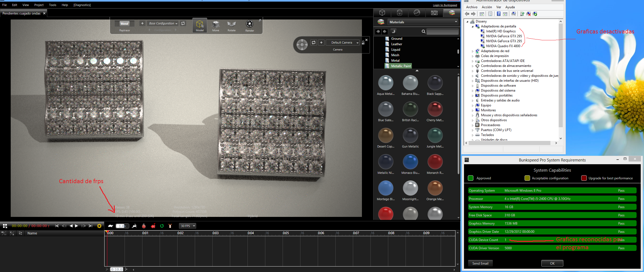Click OK in System Requirements dialog

coord(552,263)
